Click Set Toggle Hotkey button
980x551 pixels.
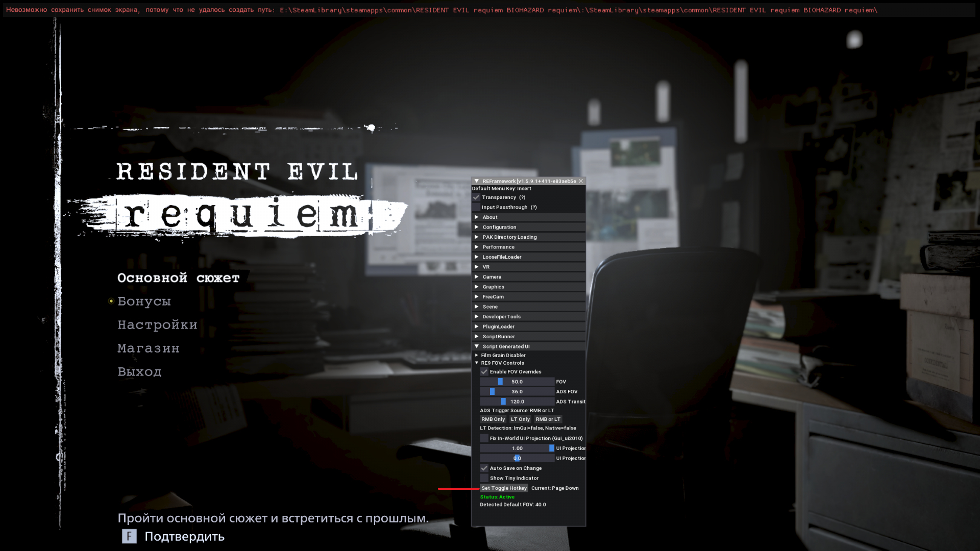[504, 488]
